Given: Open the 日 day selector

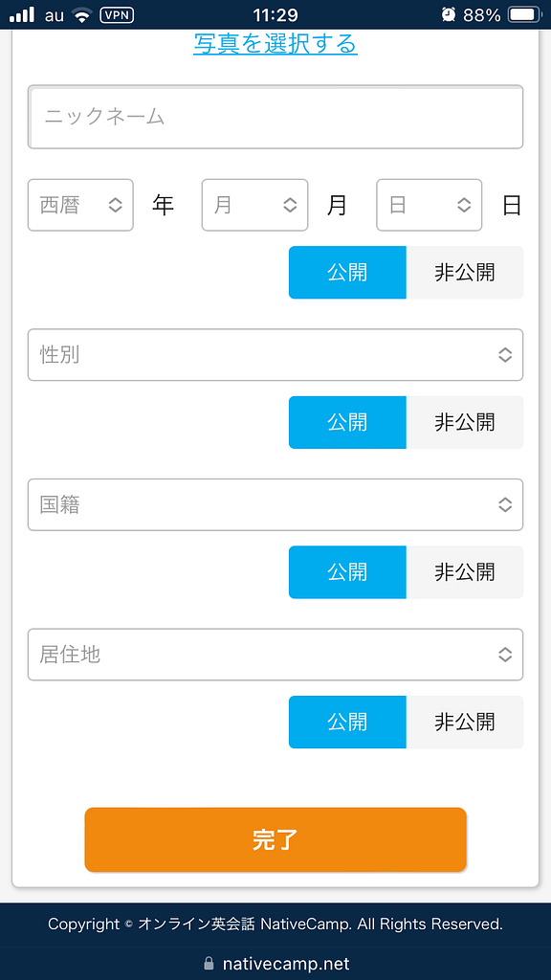Looking at the screenshot, I should [429, 205].
